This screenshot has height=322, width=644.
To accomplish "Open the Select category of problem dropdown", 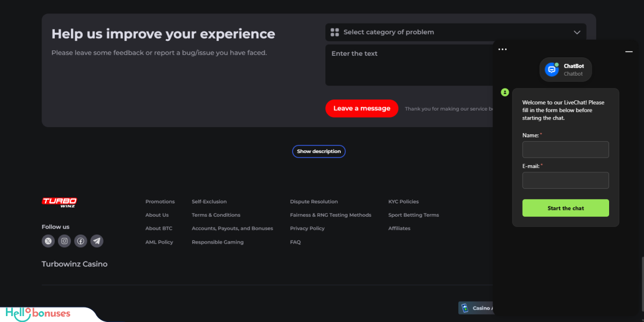I will (x=456, y=32).
